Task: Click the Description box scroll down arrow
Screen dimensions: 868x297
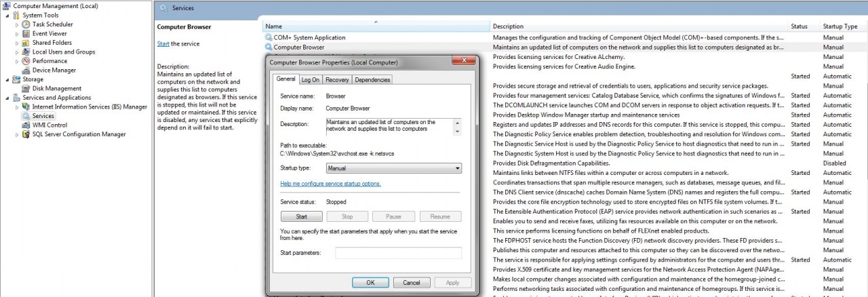Action: (x=457, y=131)
